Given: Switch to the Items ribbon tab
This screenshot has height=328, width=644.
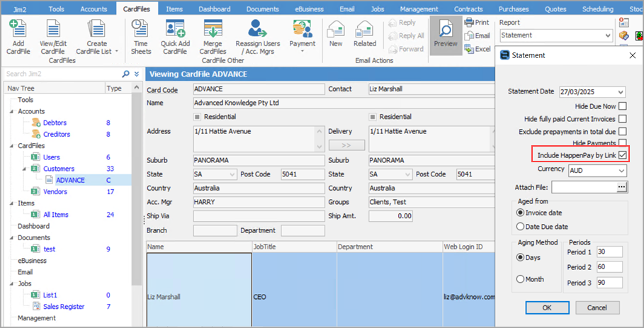Looking at the screenshot, I should click(x=174, y=9).
